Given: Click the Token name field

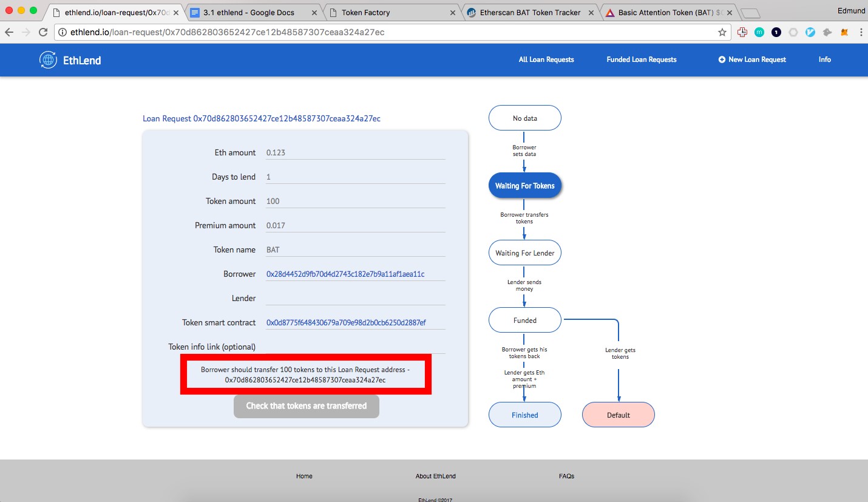Looking at the screenshot, I should tap(356, 249).
